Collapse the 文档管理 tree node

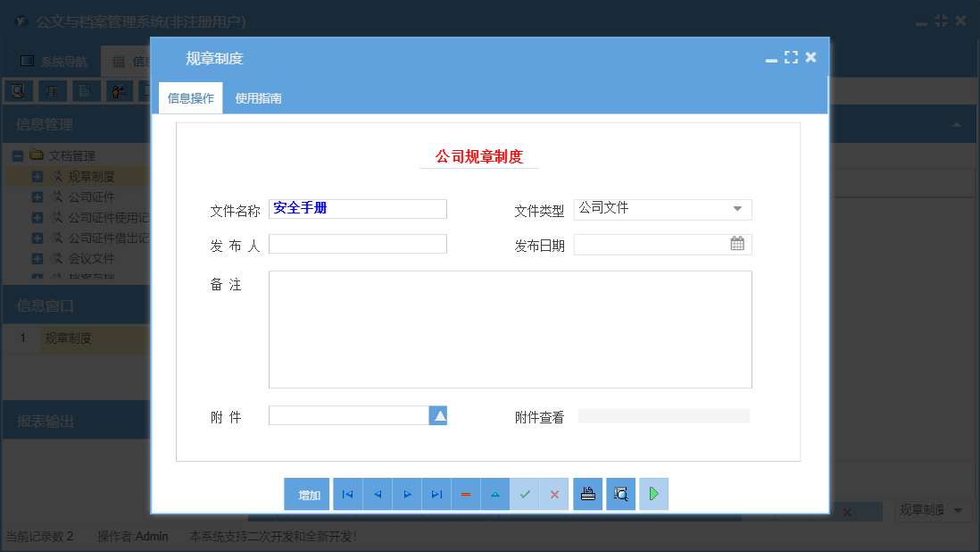coord(18,155)
